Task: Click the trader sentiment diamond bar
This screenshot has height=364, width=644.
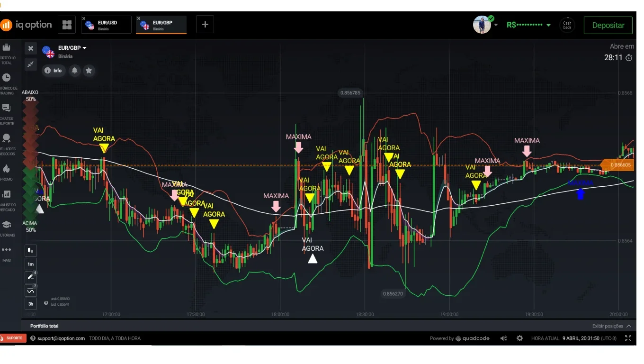Action: pos(31,161)
